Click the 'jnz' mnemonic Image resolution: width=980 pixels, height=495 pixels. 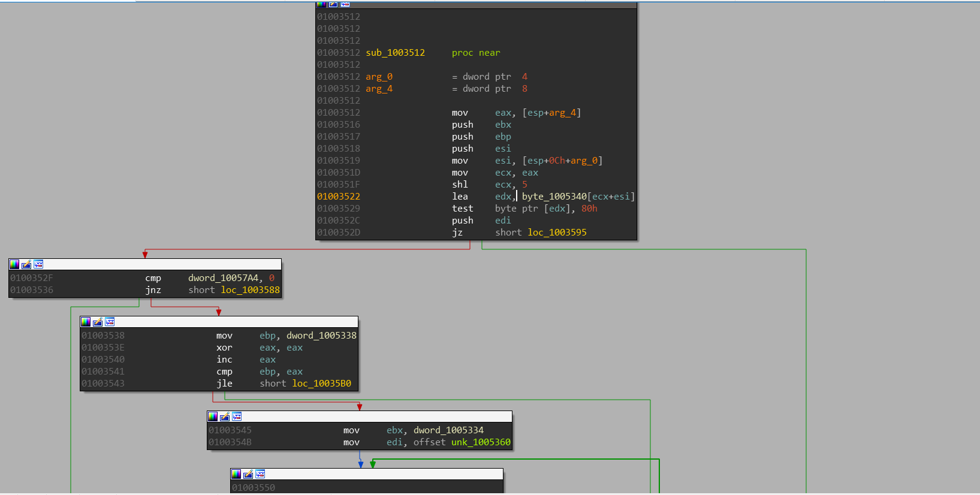pyautogui.click(x=153, y=290)
